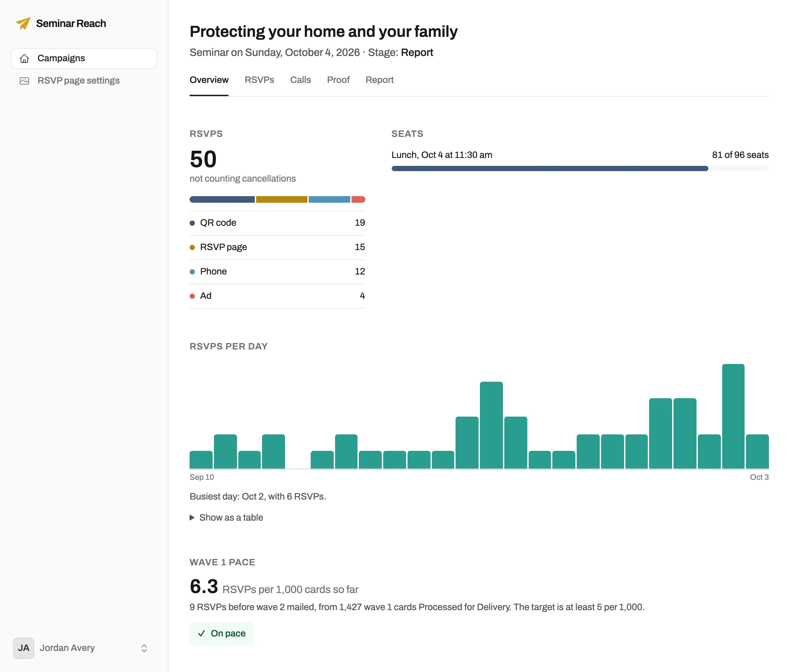The height and width of the screenshot is (672, 790).
Task: Click the first chart bar above Sep 10
Action: (201, 460)
